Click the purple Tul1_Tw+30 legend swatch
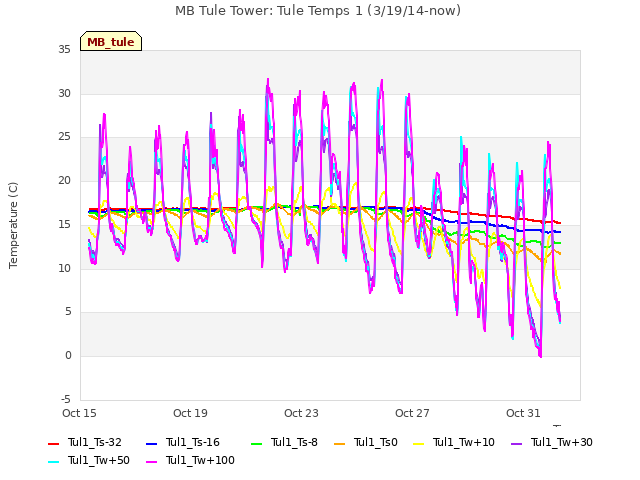Image resolution: width=640 pixels, height=480 pixels. (x=516, y=443)
